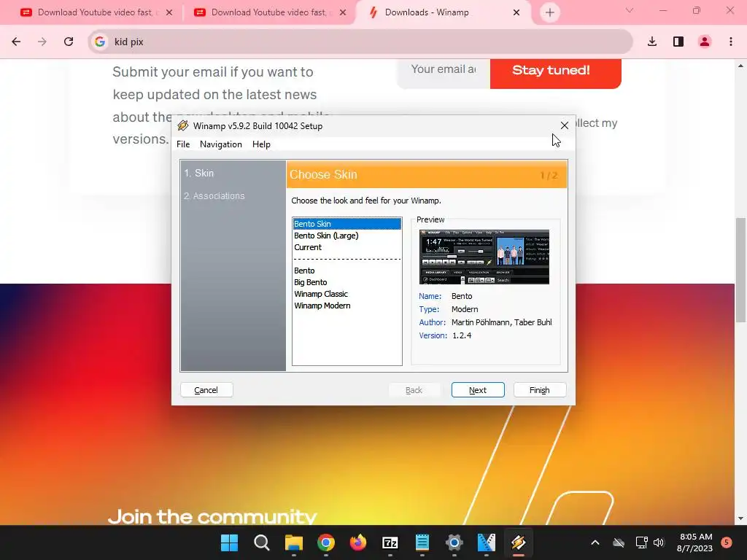Select the 'Bento Skin' list entry

click(347, 224)
